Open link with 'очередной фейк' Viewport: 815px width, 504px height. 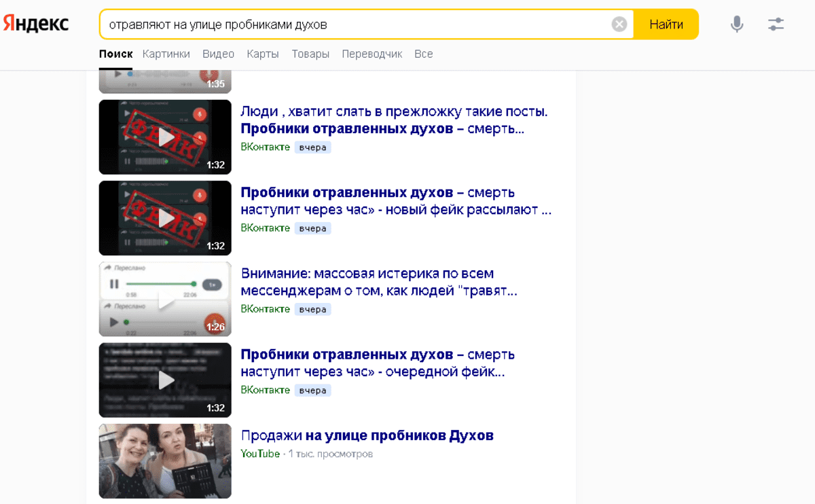click(378, 363)
